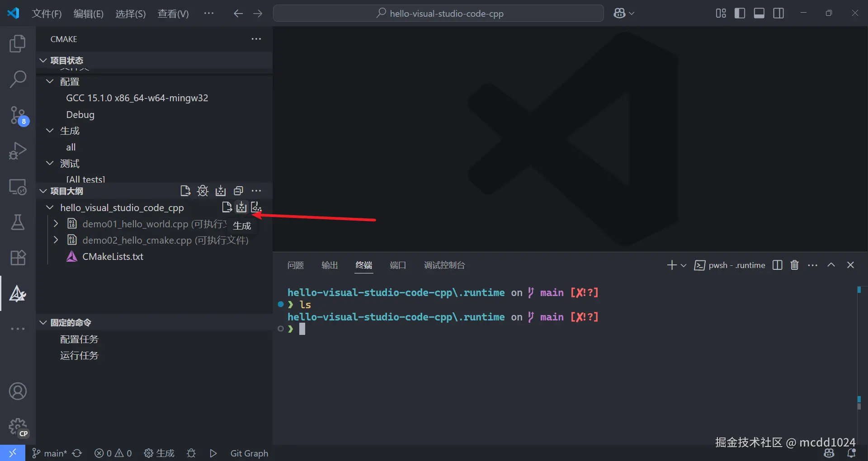Switch to the 输出 panel tab

click(x=330, y=265)
